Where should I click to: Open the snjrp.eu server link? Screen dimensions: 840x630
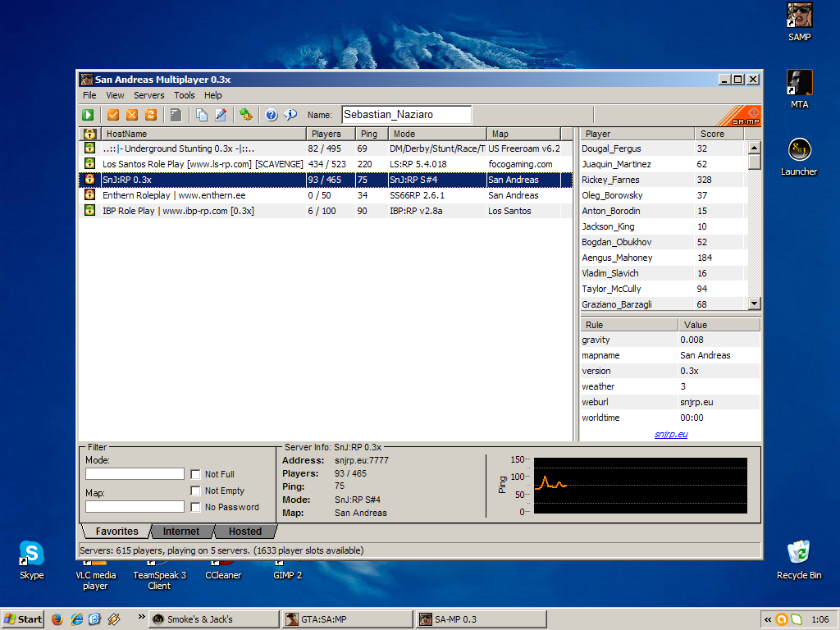670,434
